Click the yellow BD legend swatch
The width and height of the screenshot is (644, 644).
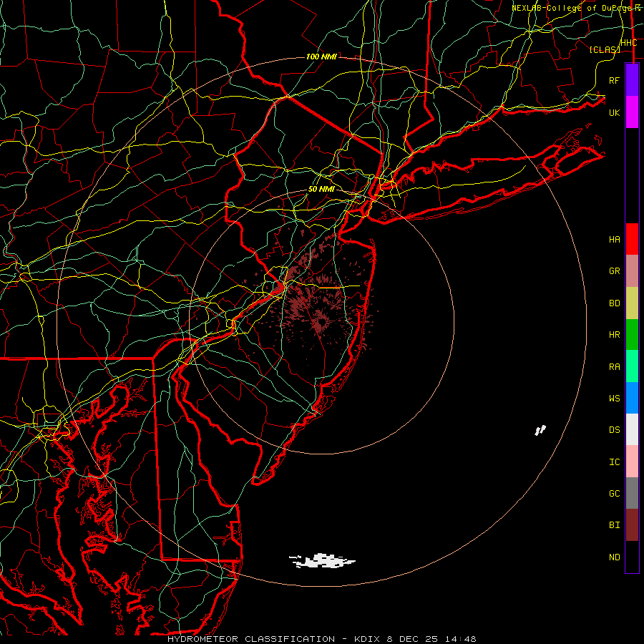[632, 303]
